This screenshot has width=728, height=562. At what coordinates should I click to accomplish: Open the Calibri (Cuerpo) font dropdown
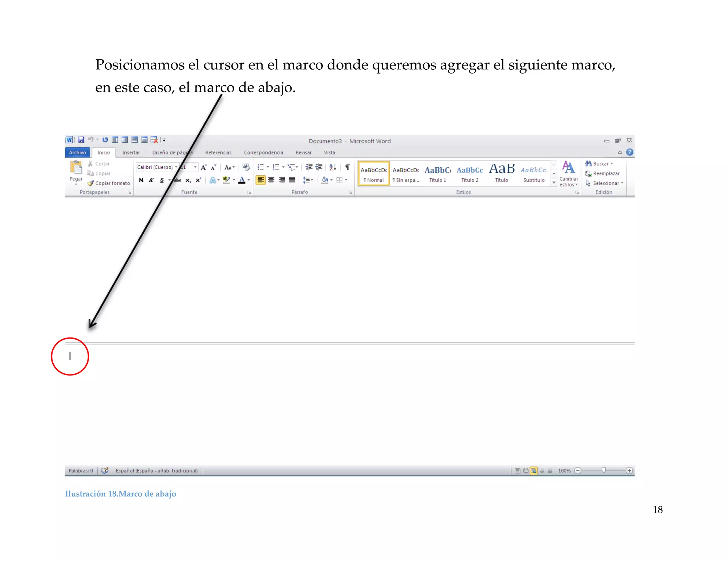(x=176, y=167)
